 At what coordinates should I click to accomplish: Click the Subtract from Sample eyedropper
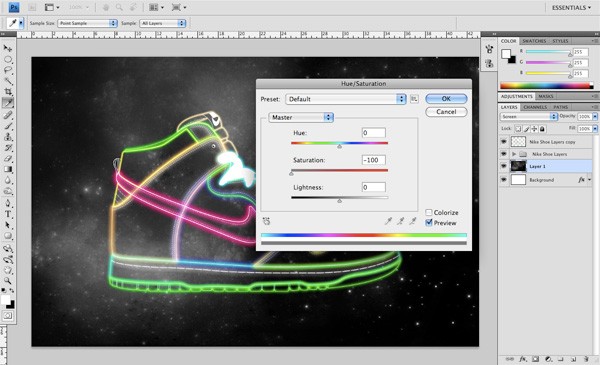pos(412,221)
